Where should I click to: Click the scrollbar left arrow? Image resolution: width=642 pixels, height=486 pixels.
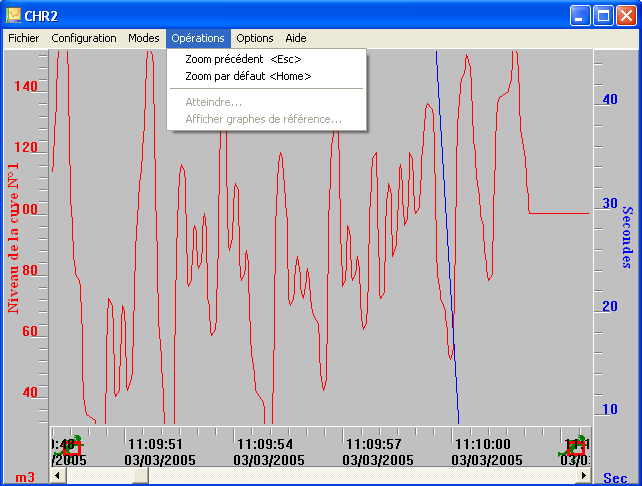pyautogui.click(x=58, y=475)
